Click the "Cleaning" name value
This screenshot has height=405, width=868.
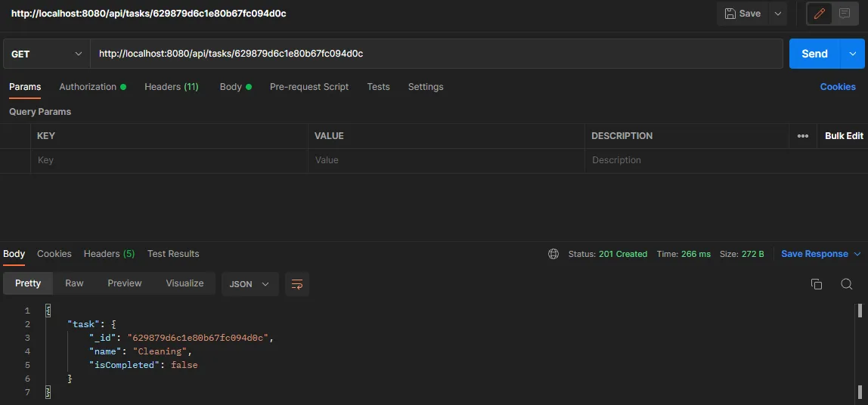[160, 351]
